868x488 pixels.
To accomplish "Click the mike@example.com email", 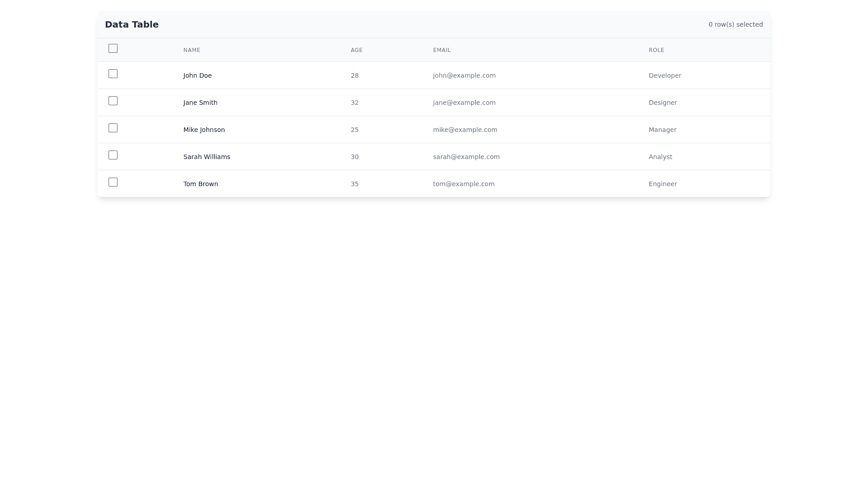I will coord(465,130).
